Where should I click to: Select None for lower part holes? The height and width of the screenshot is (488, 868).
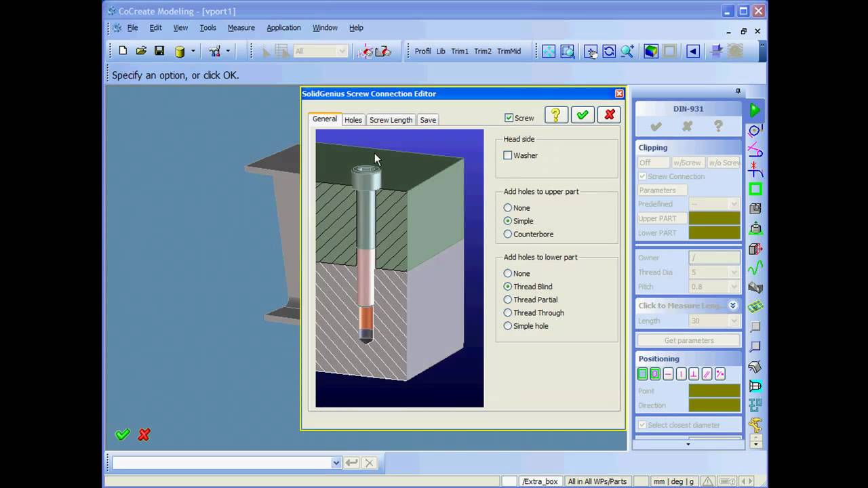click(507, 274)
